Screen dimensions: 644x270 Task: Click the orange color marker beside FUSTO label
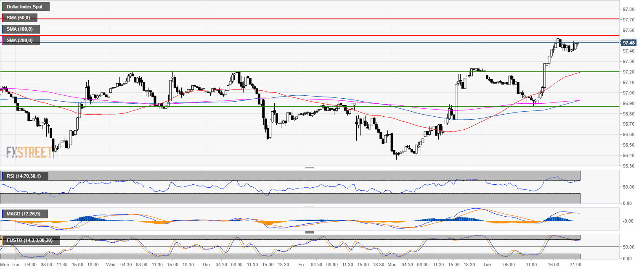coord(3,241)
